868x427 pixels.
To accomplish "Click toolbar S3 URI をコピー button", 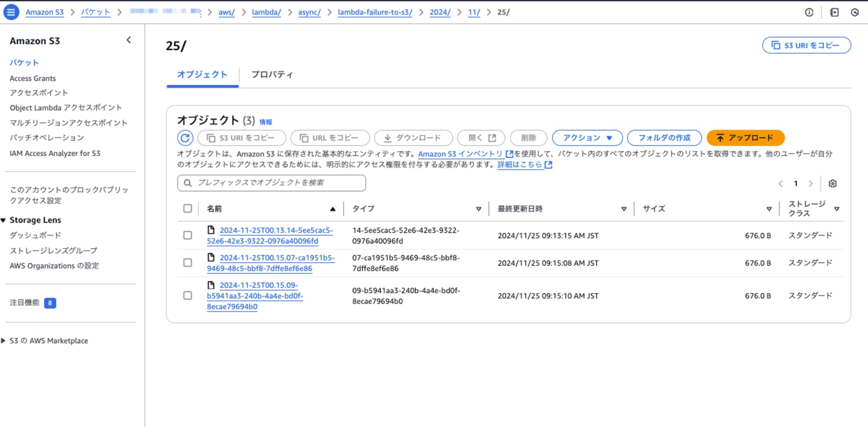I will tap(242, 138).
